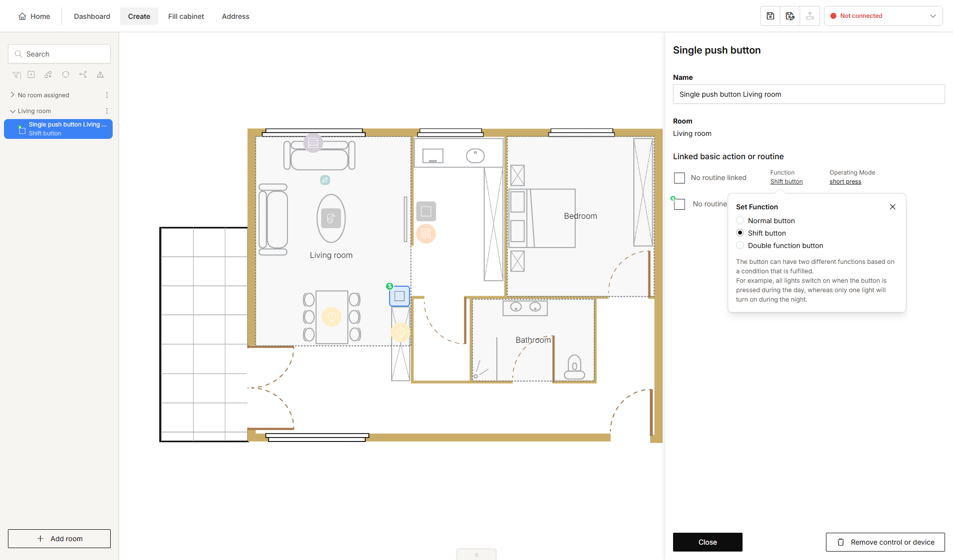Click into the Name input field

(x=809, y=94)
